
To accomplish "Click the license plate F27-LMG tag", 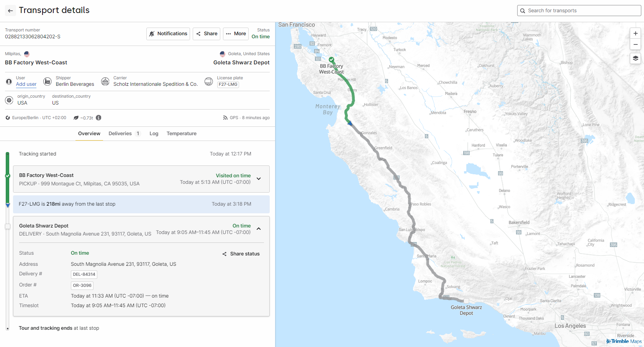I will coord(228,85).
